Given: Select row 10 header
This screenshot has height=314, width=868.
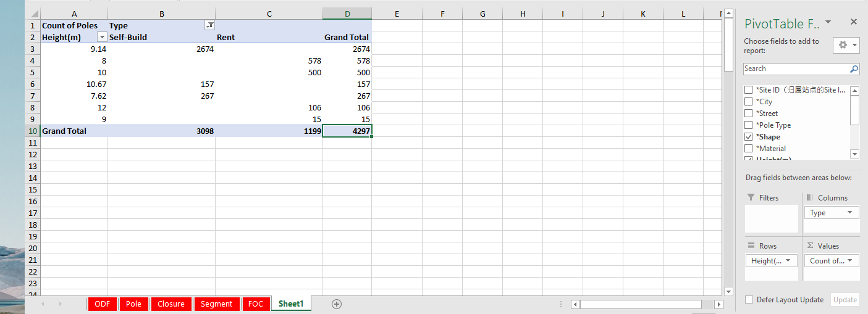Looking at the screenshot, I should 33,131.
